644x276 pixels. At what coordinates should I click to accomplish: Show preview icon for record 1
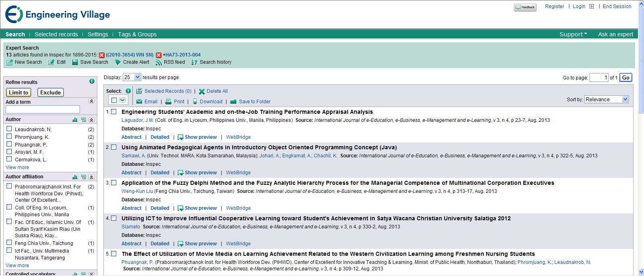pos(180,137)
